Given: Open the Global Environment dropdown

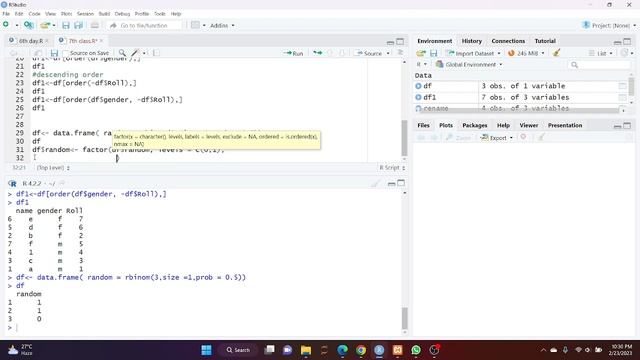Looking at the screenshot, I should pos(469,64).
